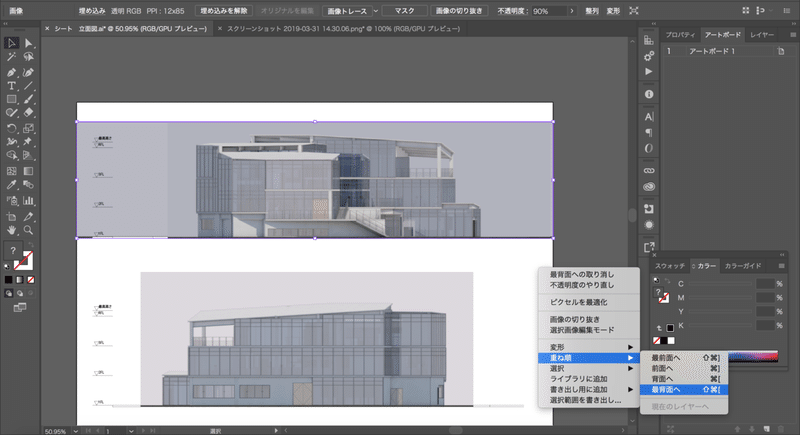Viewport: 800px width, 435px height.
Task: Choose 最背面へ in arrange submenu
Action: tap(684, 390)
